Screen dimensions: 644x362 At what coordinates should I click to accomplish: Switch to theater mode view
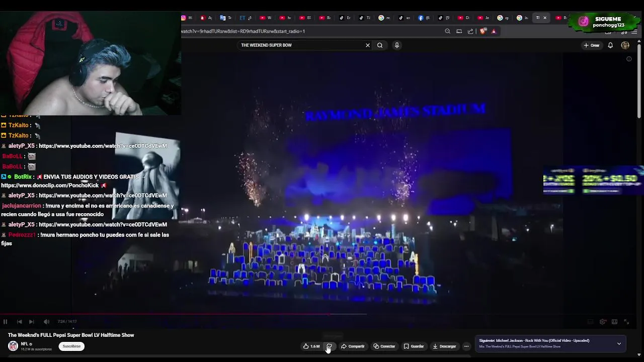(614, 322)
